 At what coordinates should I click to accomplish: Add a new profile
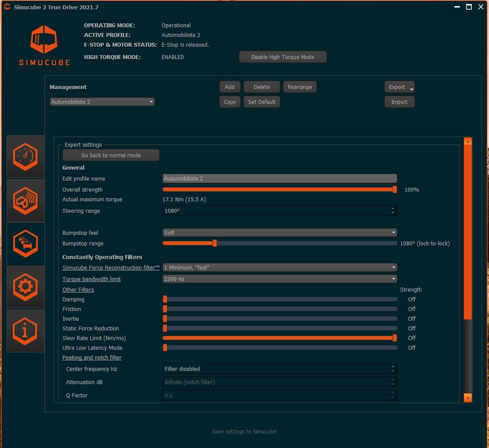click(x=230, y=87)
